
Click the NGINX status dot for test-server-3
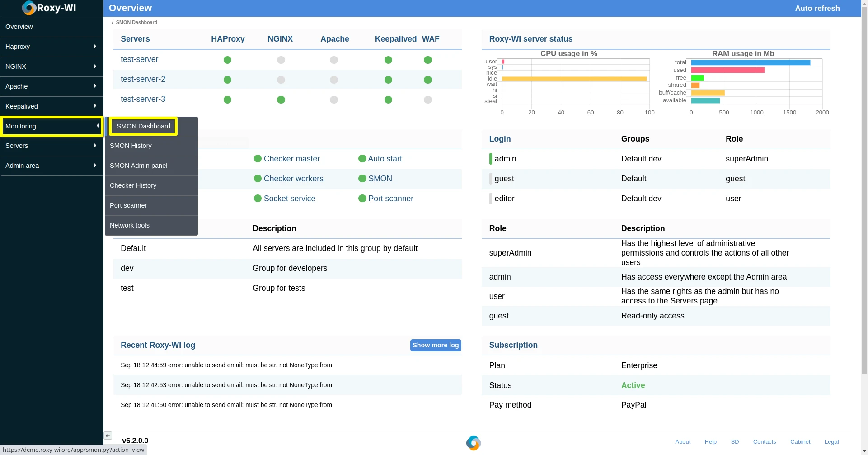pyautogui.click(x=281, y=100)
